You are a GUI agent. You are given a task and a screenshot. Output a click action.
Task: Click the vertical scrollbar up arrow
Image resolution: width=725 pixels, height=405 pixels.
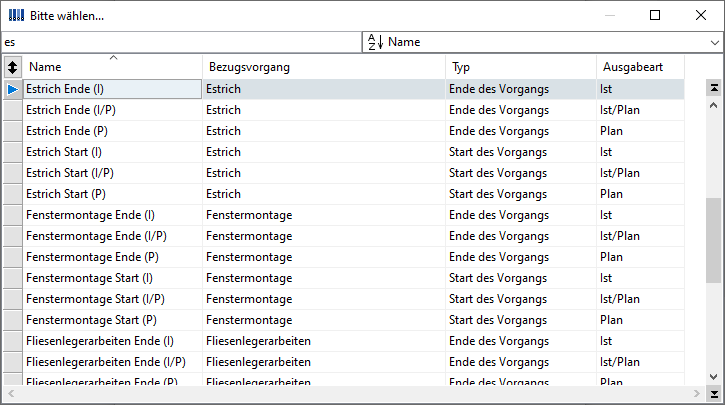coord(713,105)
